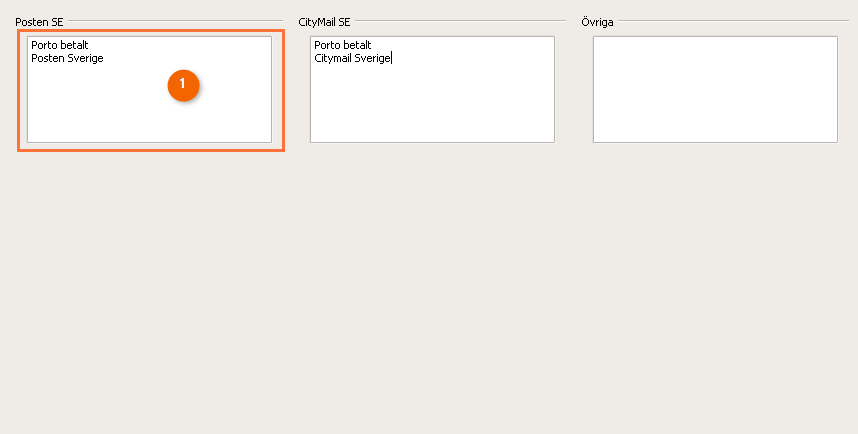Screen dimensions: 858x434
Task: Focus the empty Övriga text box
Action: pos(715,89)
